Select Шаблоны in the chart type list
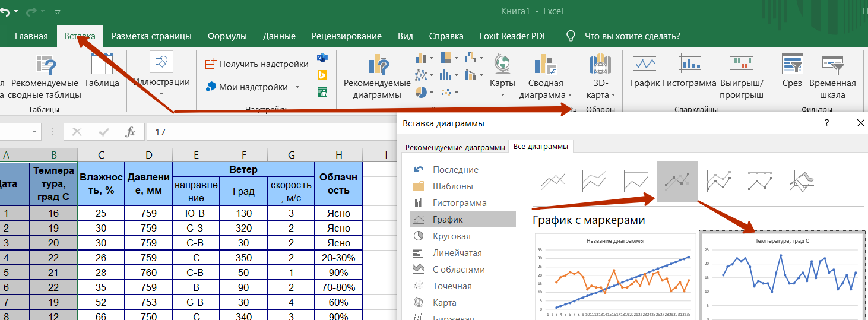The height and width of the screenshot is (320, 868). coord(463,186)
